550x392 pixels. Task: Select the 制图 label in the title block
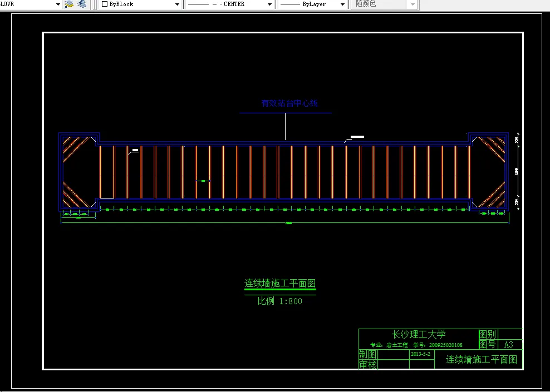[367, 354]
